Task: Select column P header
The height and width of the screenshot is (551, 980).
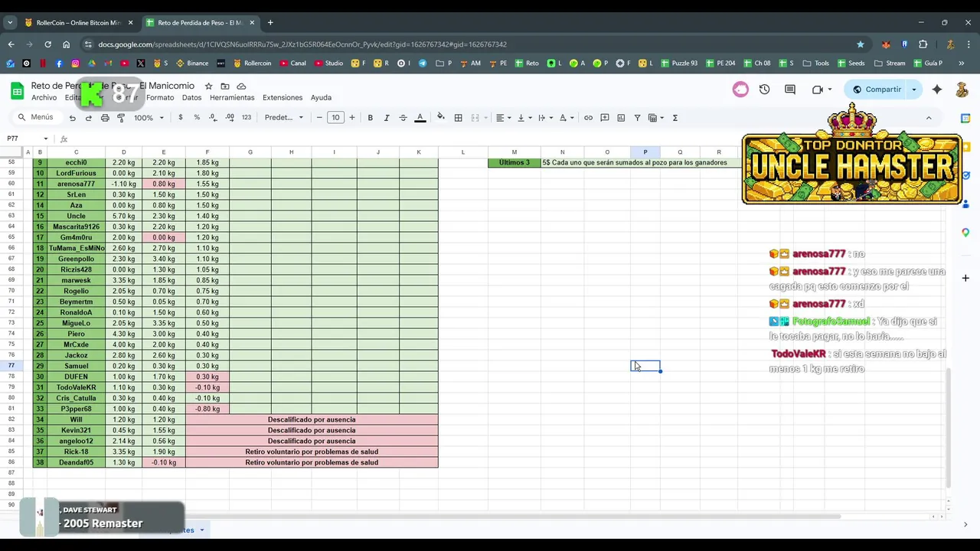Action: (x=645, y=152)
